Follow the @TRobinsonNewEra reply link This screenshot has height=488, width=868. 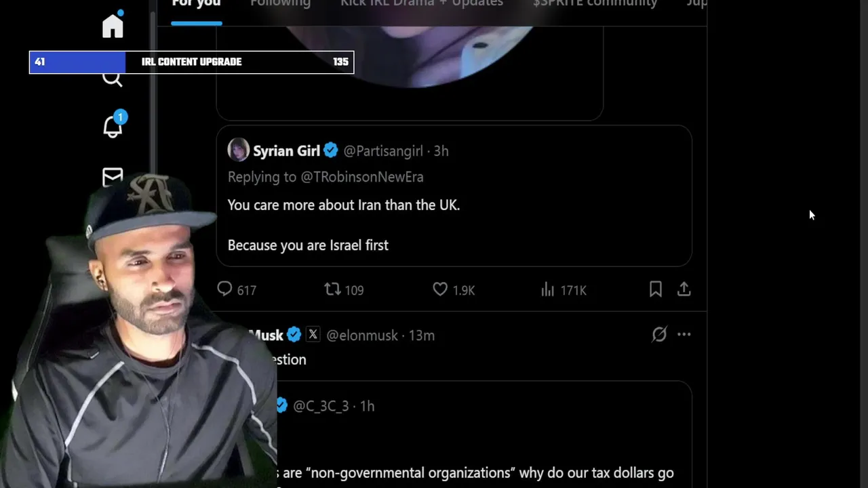pyautogui.click(x=362, y=177)
